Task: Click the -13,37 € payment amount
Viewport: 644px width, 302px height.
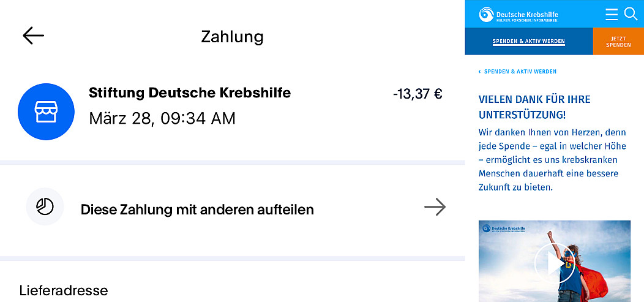Action: [x=417, y=94]
